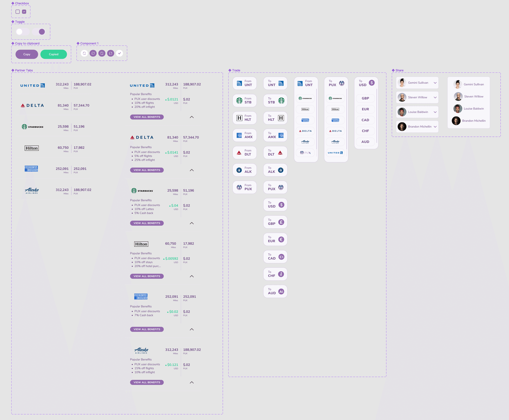Select the Trade frame label
This screenshot has height=420, width=509.
click(234, 70)
